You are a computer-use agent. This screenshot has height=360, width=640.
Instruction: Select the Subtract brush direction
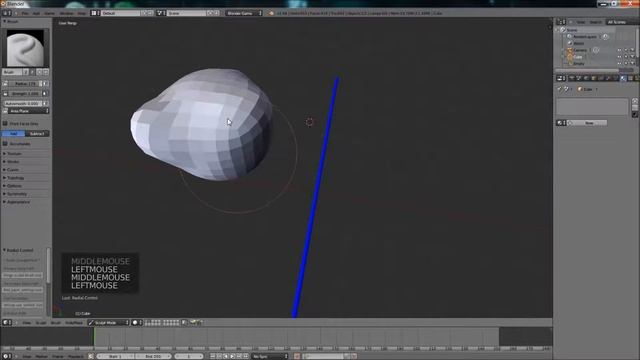tap(37, 133)
